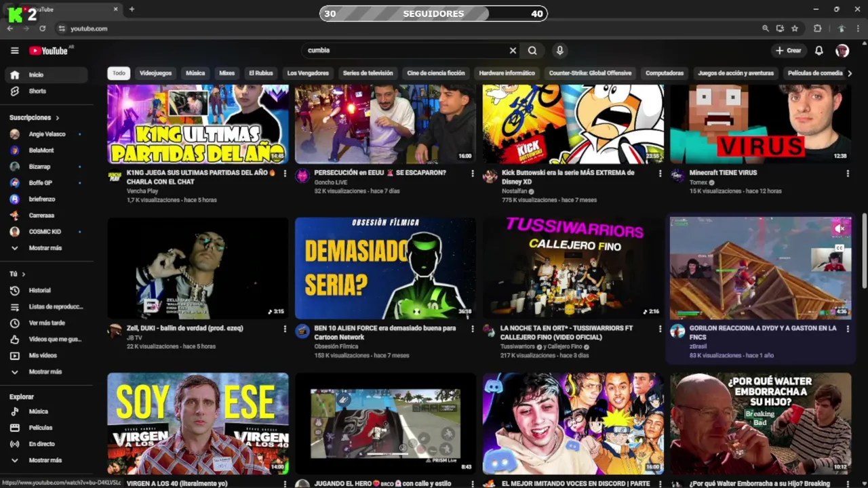Start voice search with the microphone
Screen dimensions: 868x488
click(559, 50)
